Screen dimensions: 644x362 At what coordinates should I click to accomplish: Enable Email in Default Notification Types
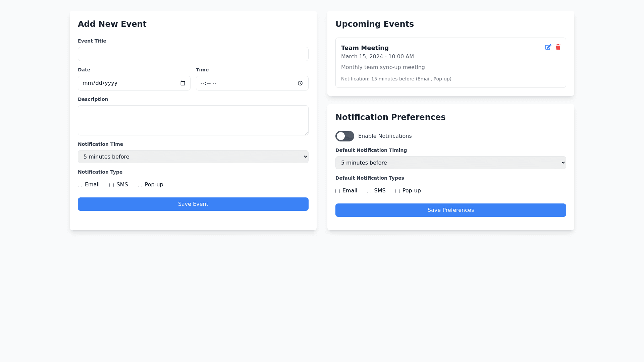click(338, 191)
